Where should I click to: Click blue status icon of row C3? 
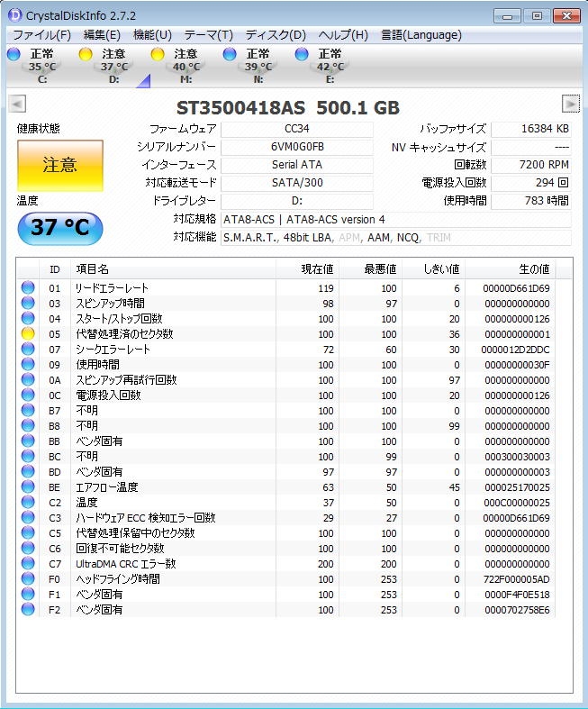[28, 518]
